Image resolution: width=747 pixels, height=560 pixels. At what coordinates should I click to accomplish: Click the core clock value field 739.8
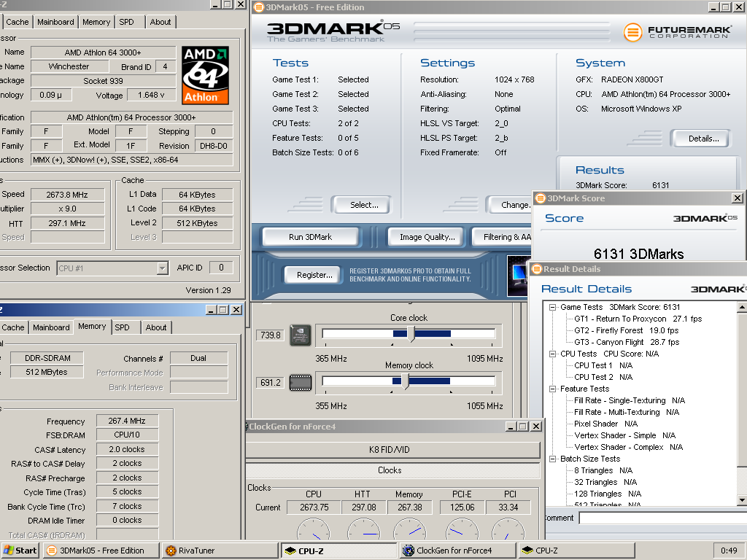271,335
